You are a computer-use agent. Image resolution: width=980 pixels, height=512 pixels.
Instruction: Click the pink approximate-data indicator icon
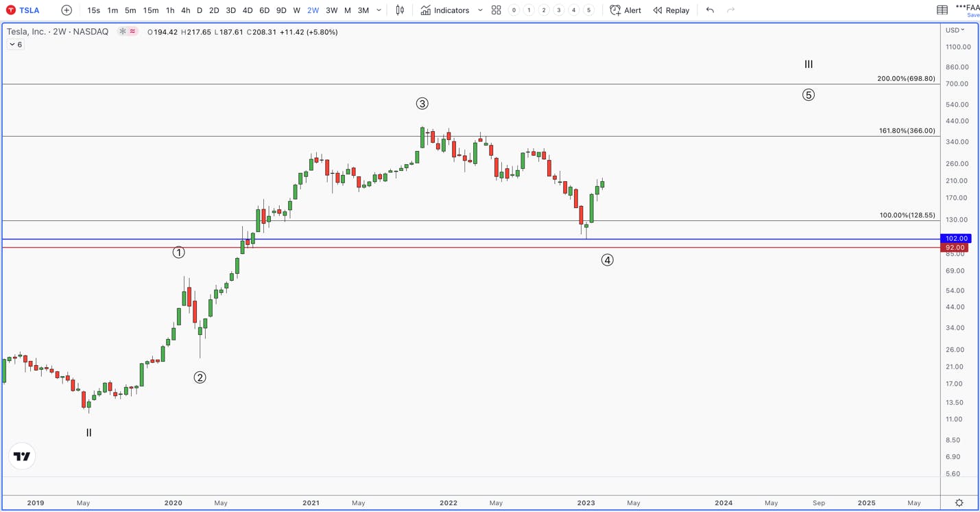point(133,32)
